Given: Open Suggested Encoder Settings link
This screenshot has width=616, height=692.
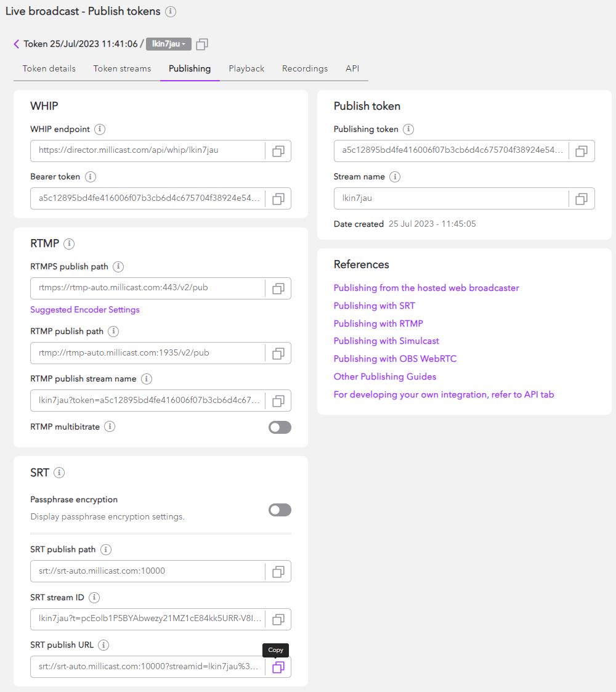Looking at the screenshot, I should [x=85, y=309].
